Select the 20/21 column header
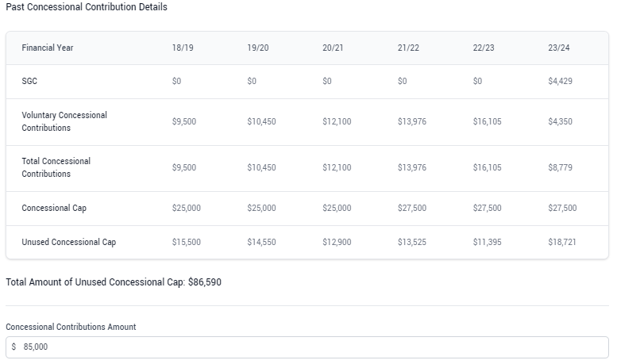The height and width of the screenshot is (364, 617). (333, 48)
